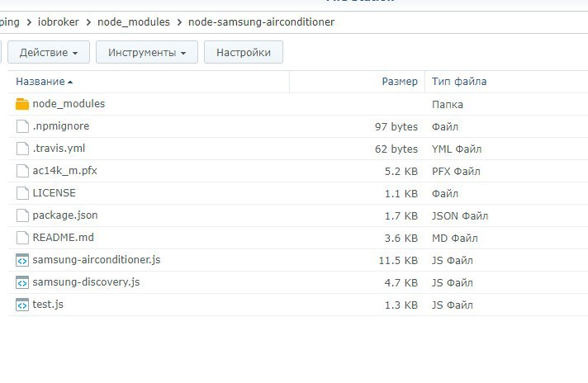Viewport: 588px width, 383px height.
Task: Select the test.js file name
Action: tap(48, 305)
